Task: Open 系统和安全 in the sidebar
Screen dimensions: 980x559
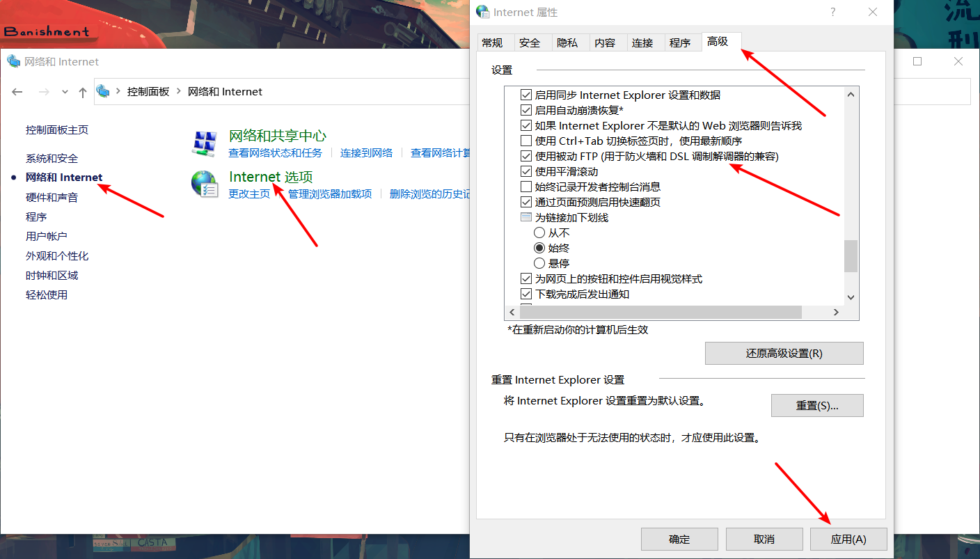Action: tap(52, 158)
